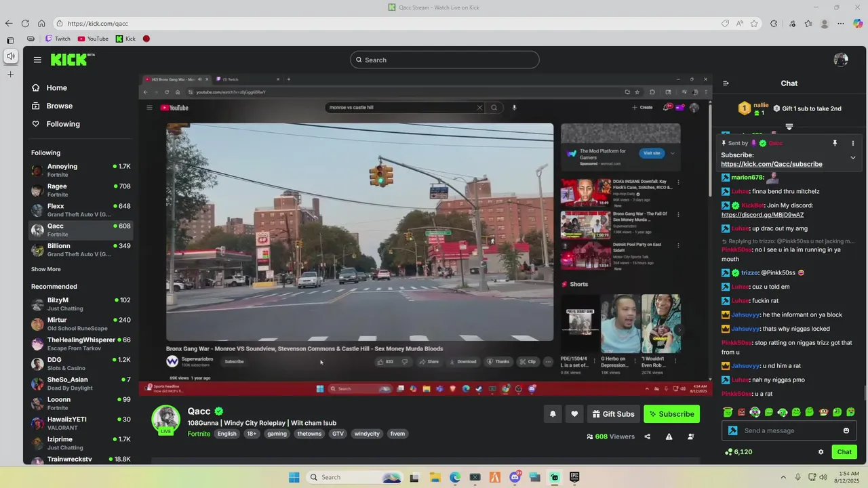Screen dimensions: 868x488
Task: Open the Kick hamburger sidebar menu
Action: coord(37,60)
